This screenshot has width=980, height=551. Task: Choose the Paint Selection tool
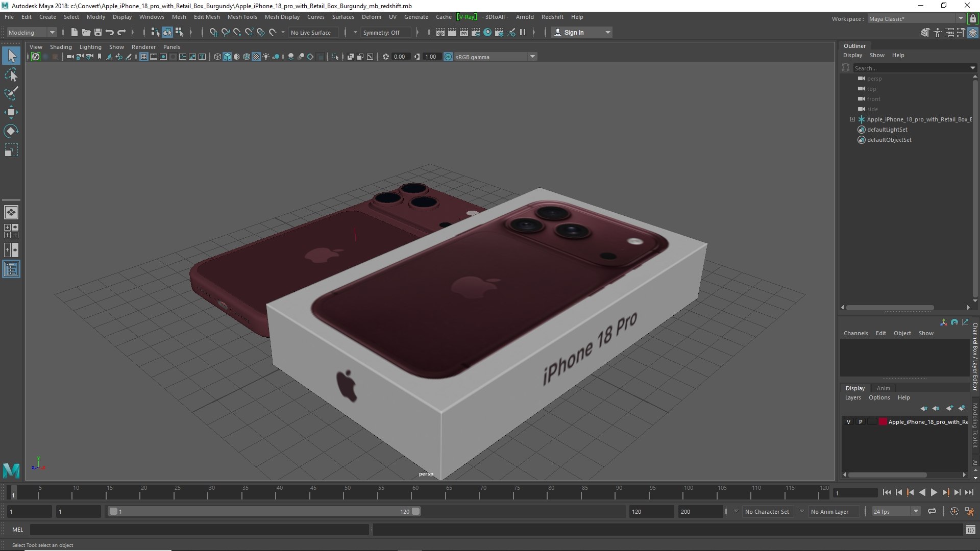click(11, 93)
